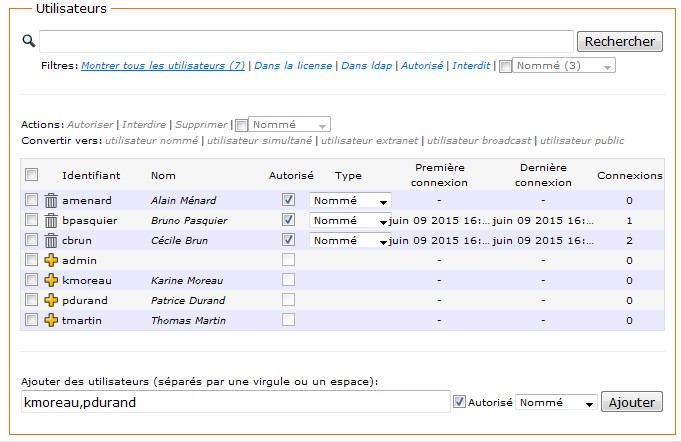This screenshot has width=681, height=442.
Task: Delete user bpasquier with trash icon
Action: point(51,220)
